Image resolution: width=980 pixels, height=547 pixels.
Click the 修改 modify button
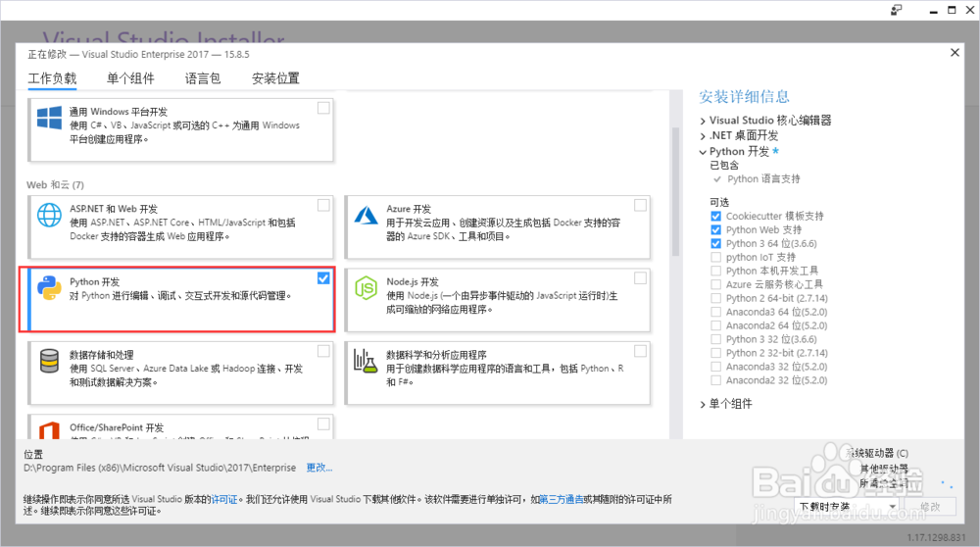tap(930, 507)
